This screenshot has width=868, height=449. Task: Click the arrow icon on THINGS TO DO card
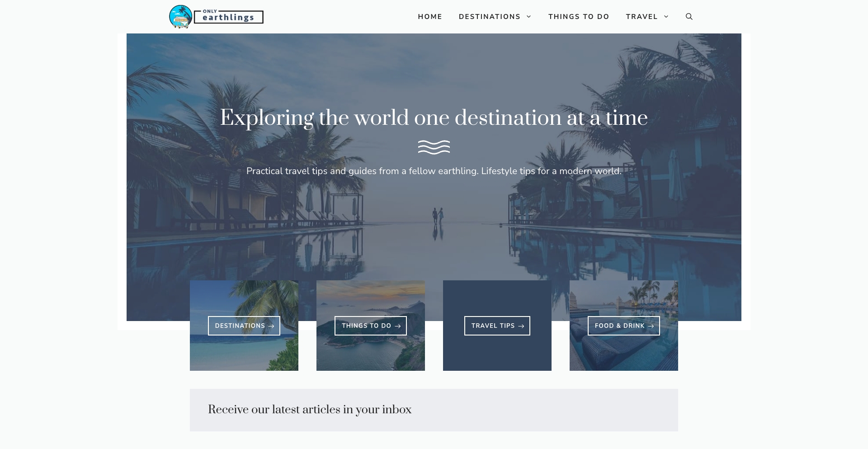point(398,326)
